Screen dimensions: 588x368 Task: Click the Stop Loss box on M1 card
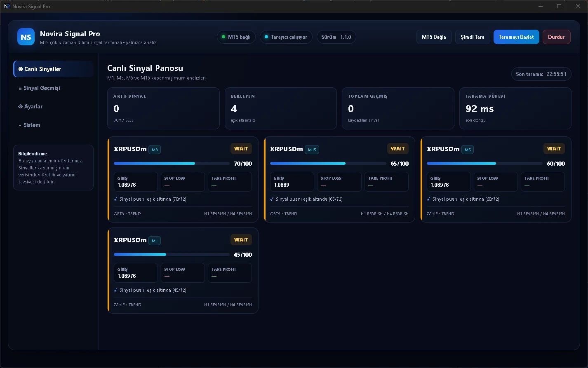[x=183, y=273]
